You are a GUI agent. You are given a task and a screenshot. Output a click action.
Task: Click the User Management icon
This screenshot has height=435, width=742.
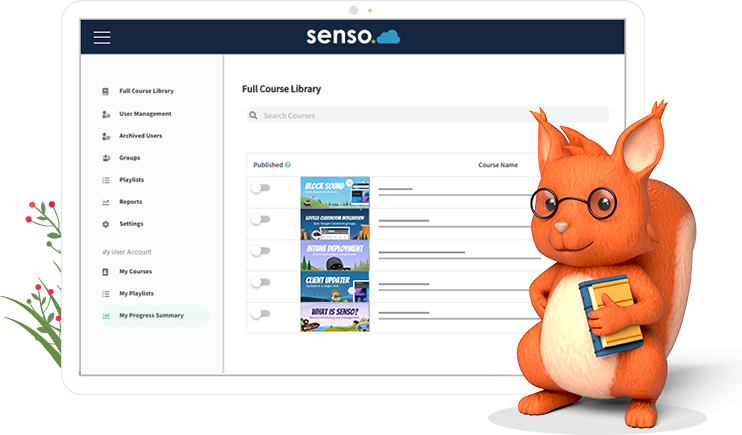click(x=106, y=114)
